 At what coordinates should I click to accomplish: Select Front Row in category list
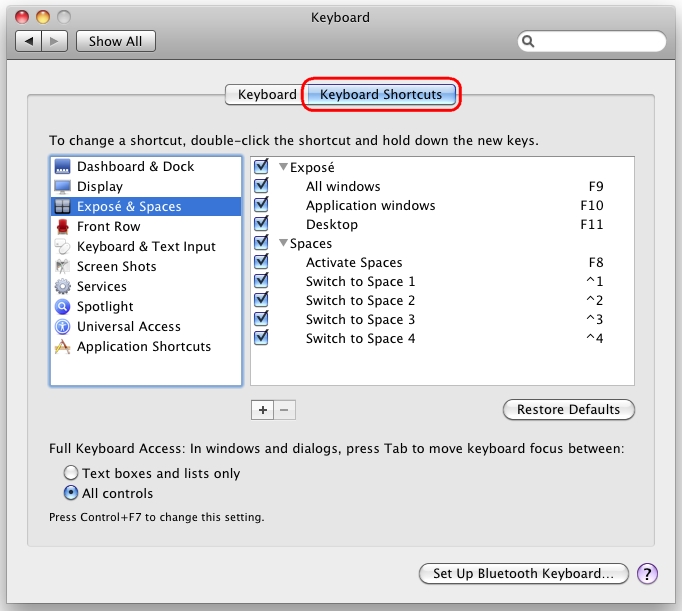pos(146,227)
